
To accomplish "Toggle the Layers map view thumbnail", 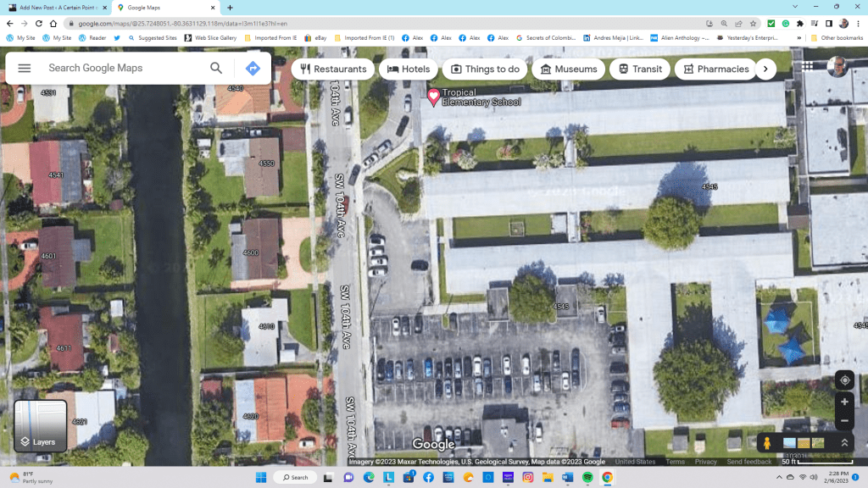I will point(40,426).
